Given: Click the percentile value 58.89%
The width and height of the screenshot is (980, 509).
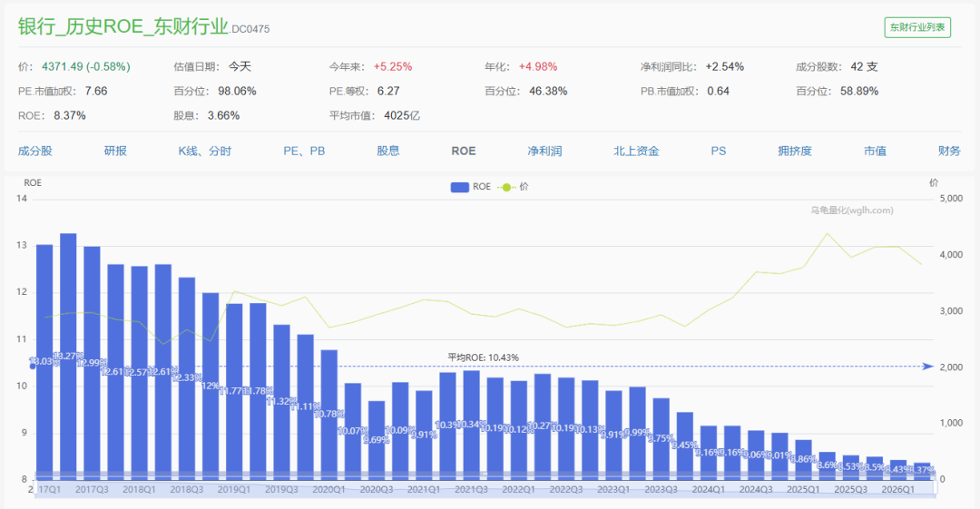Looking at the screenshot, I should click(859, 91).
